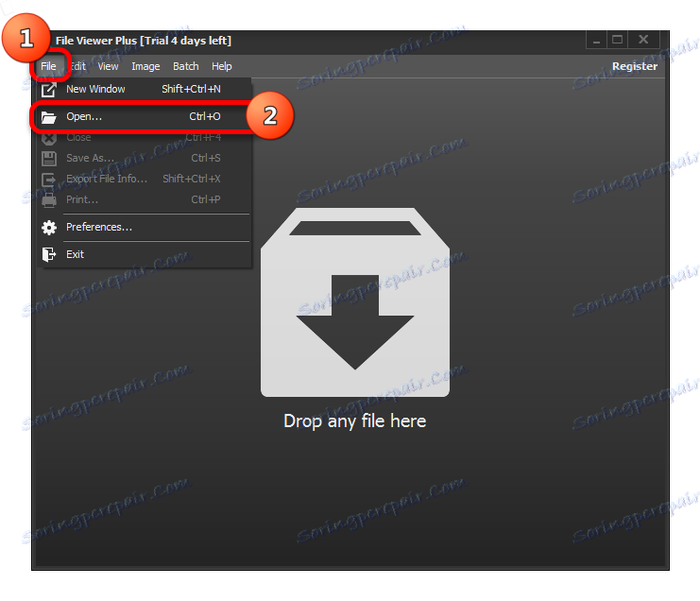Viewport: 700px width, 601px height.
Task: Click the Ctrl+O shortcut text
Action: pos(205,116)
